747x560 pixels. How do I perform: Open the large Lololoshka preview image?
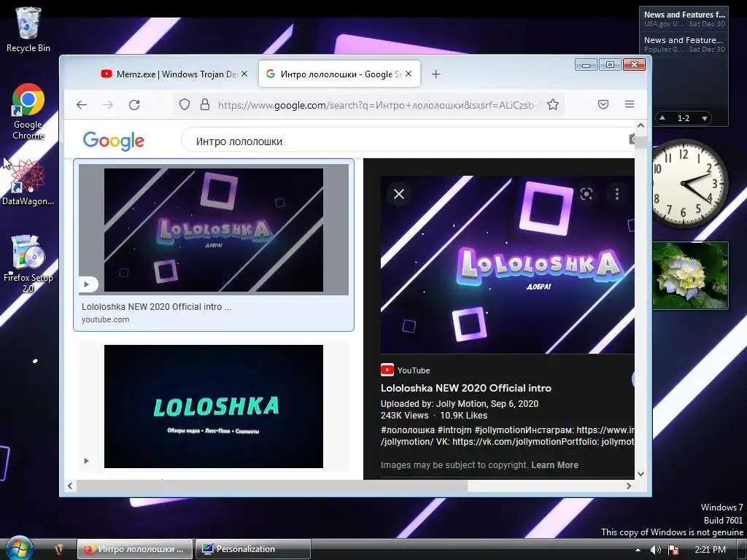tap(508, 265)
